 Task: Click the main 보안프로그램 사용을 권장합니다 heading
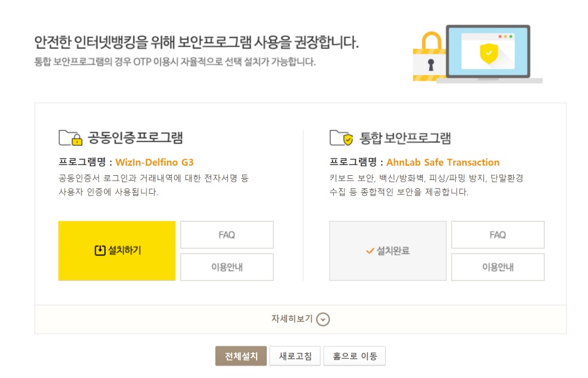pos(196,43)
